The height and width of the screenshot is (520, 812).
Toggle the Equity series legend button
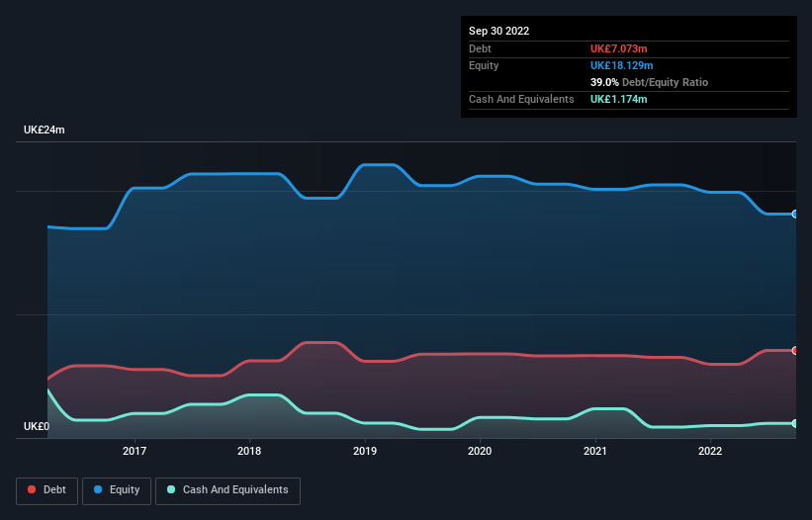coord(117,490)
